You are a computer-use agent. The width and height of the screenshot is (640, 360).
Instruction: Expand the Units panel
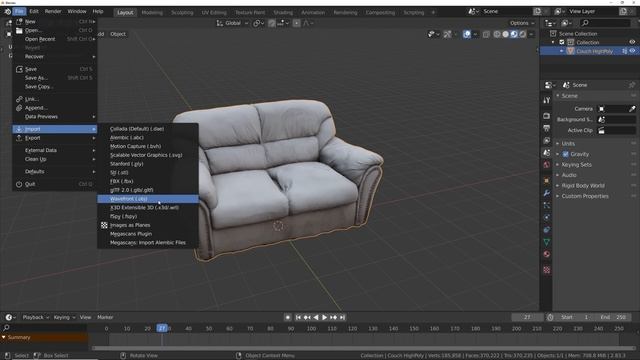pyautogui.click(x=568, y=143)
